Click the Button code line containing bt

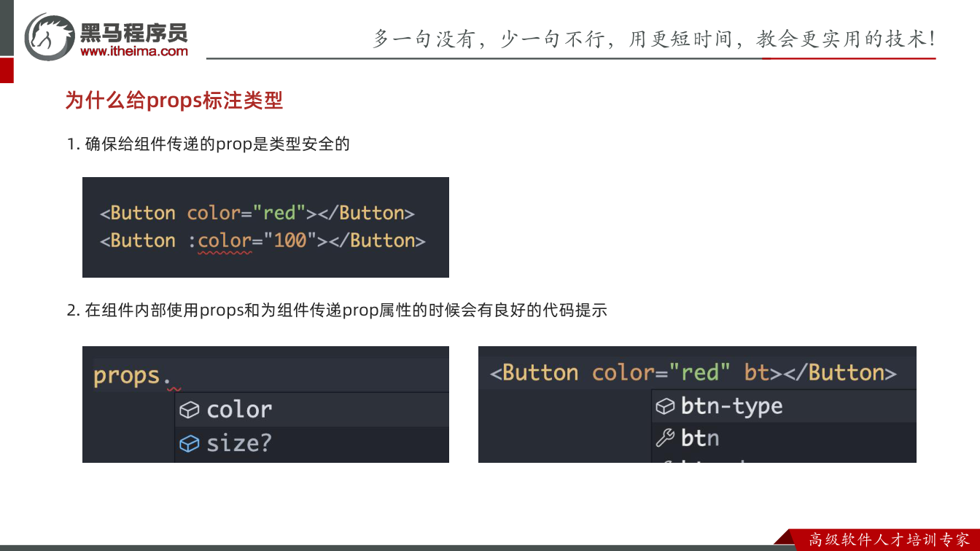pyautogui.click(x=693, y=373)
